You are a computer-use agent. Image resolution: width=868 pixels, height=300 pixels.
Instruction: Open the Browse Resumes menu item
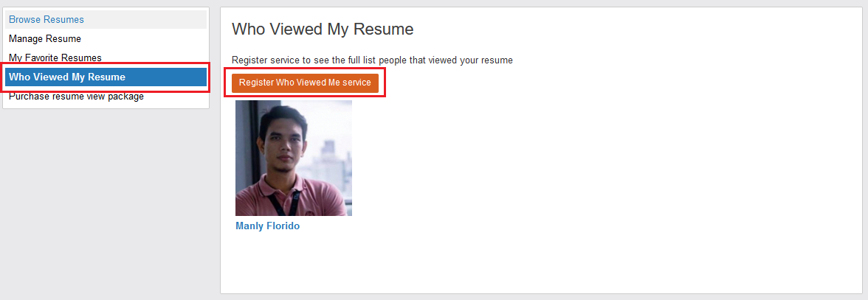pos(46,19)
